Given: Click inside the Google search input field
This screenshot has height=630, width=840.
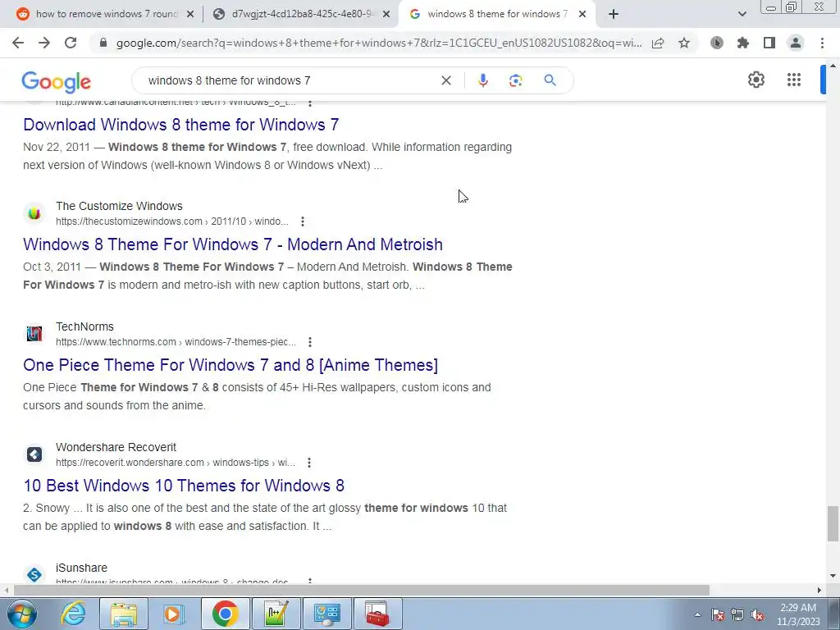Looking at the screenshot, I should 290,80.
